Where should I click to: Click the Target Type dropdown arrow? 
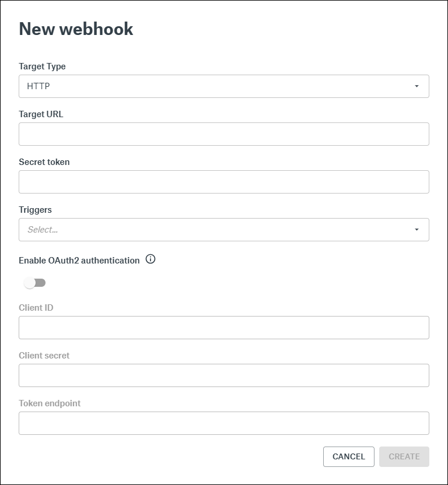(416, 86)
